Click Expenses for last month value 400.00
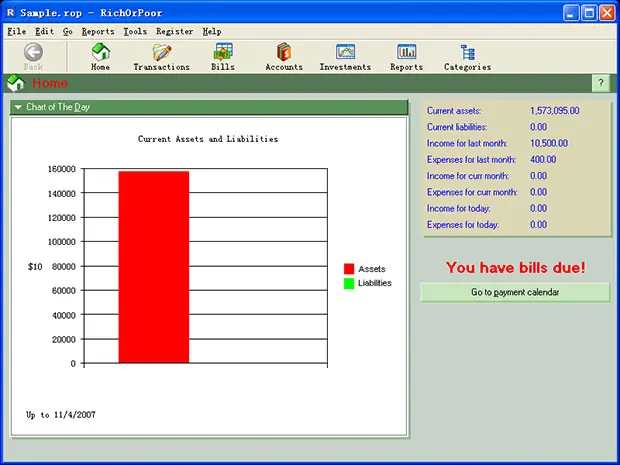 543,159
